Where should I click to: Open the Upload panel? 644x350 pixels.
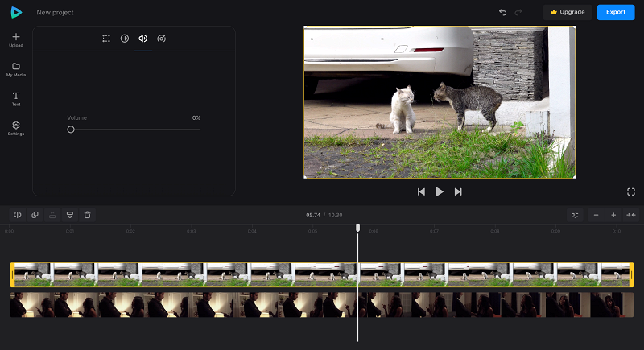[x=16, y=40]
